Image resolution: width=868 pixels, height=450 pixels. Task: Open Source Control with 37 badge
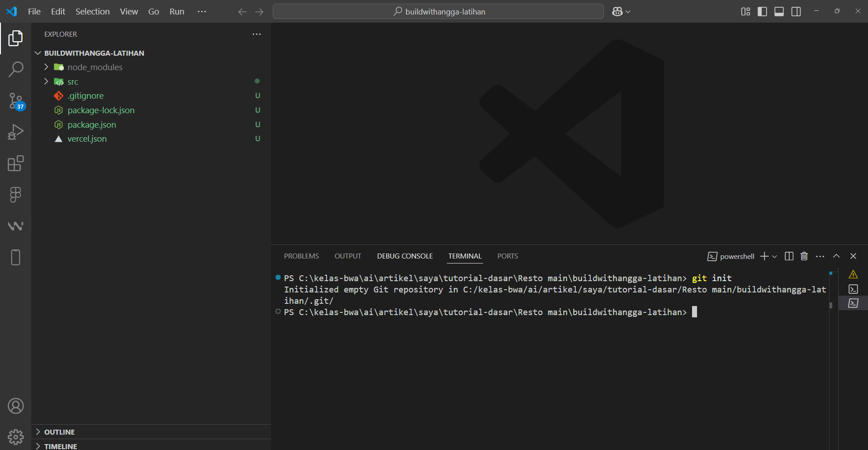coord(16,101)
